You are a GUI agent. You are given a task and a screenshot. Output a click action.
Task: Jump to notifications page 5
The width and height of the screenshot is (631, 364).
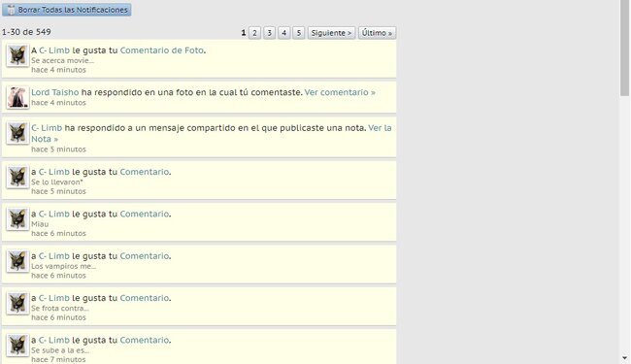click(299, 33)
